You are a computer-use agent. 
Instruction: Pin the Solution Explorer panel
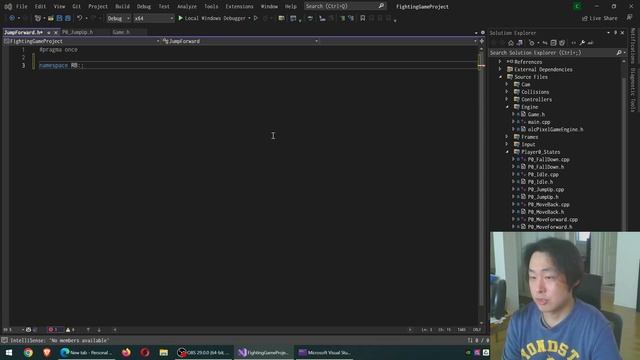pos(615,33)
